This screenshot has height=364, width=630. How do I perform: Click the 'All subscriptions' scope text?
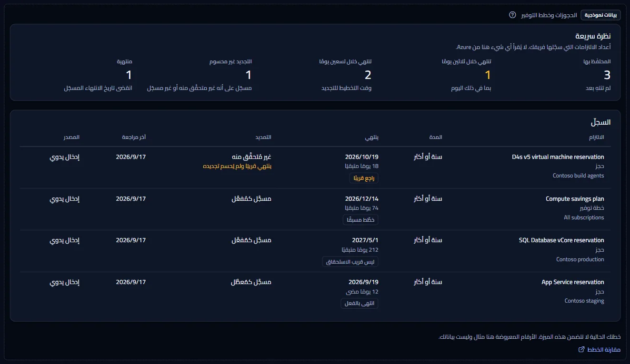point(584,217)
